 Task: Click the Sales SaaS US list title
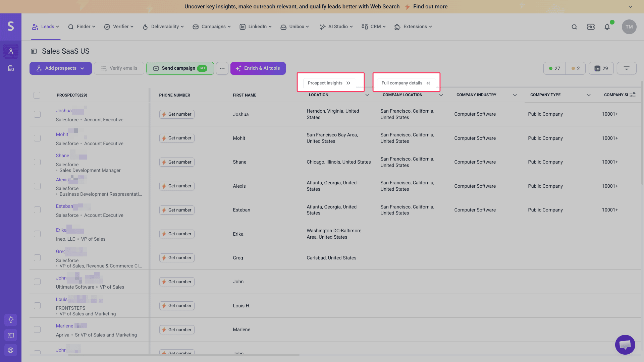point(66,51)
